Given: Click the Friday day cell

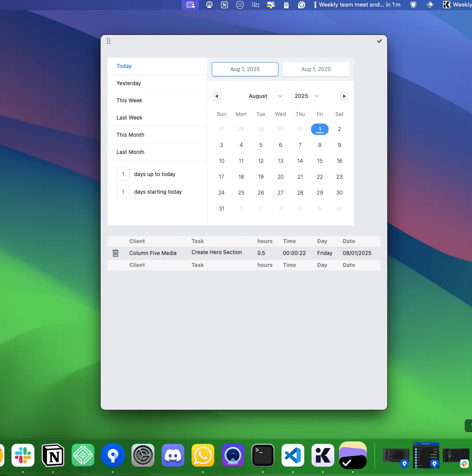Looking at the screenshot, I should (x=325, y=253).
